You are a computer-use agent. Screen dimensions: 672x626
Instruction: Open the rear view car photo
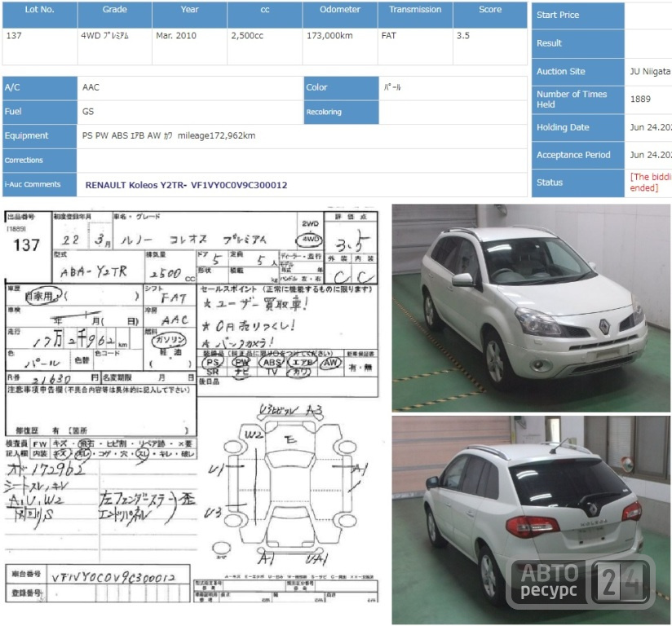531,520
